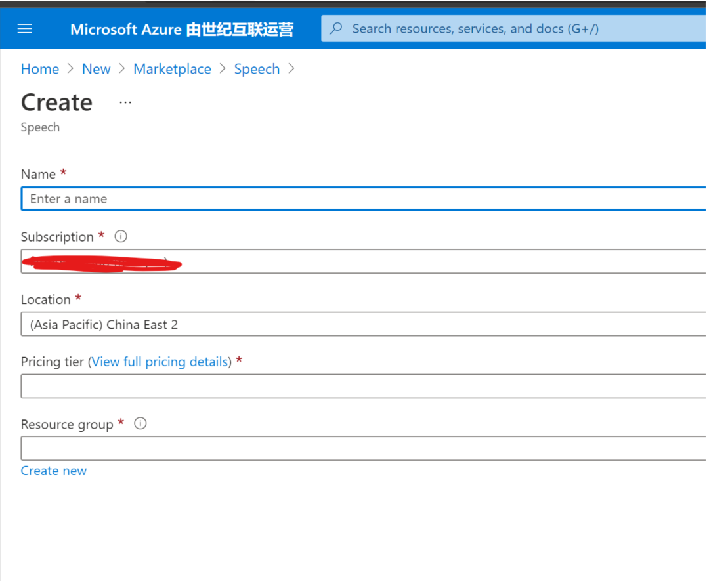Click the chevron after the Speech breadcrumb
The width and height of the screenshot is (709, 588).
[x=291, y=68]
